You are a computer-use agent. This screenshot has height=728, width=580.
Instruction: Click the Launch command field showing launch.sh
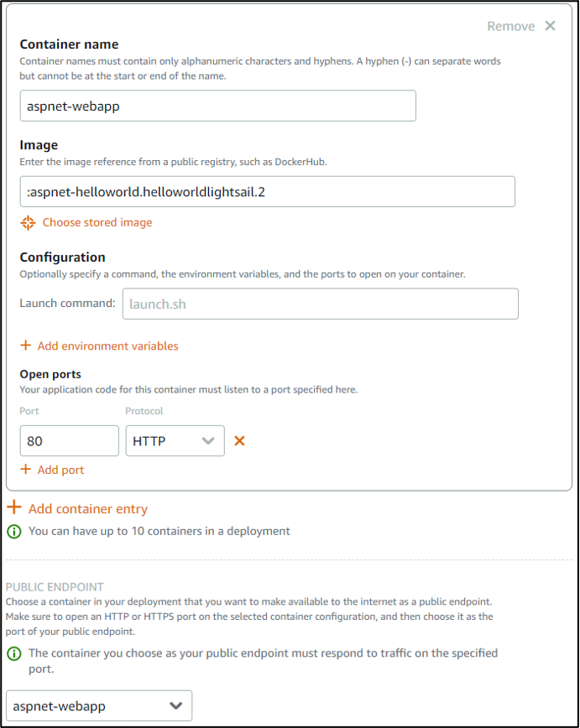pyautogui.click(x=321, y=304)
